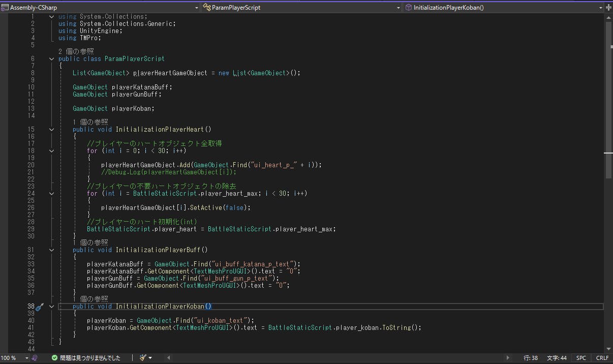Viewport: 613px width, 364px height.
Task: Click the IntelliCode icon beside zoom percentage
Action: (x=35, y=358)
